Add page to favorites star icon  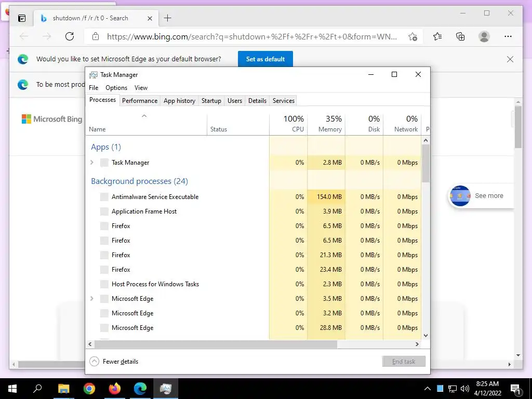(413, 37)
